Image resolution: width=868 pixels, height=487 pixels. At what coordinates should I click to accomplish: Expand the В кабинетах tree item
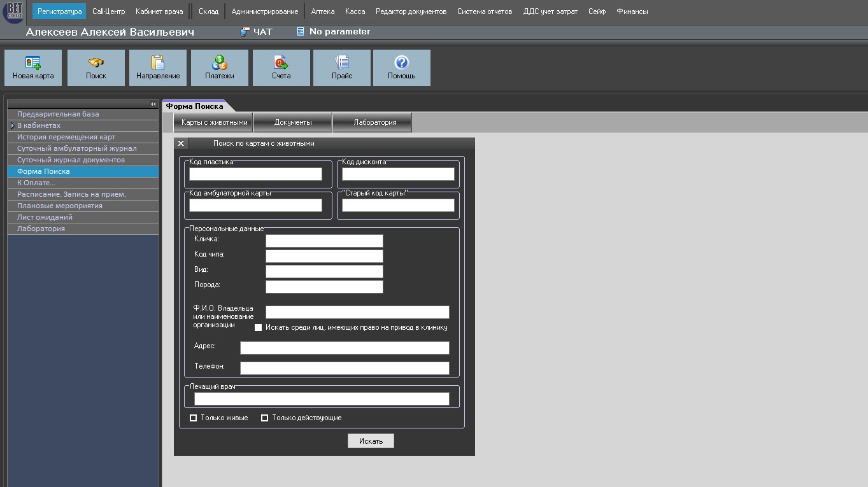pyautogui.click(x=12, y=126)
